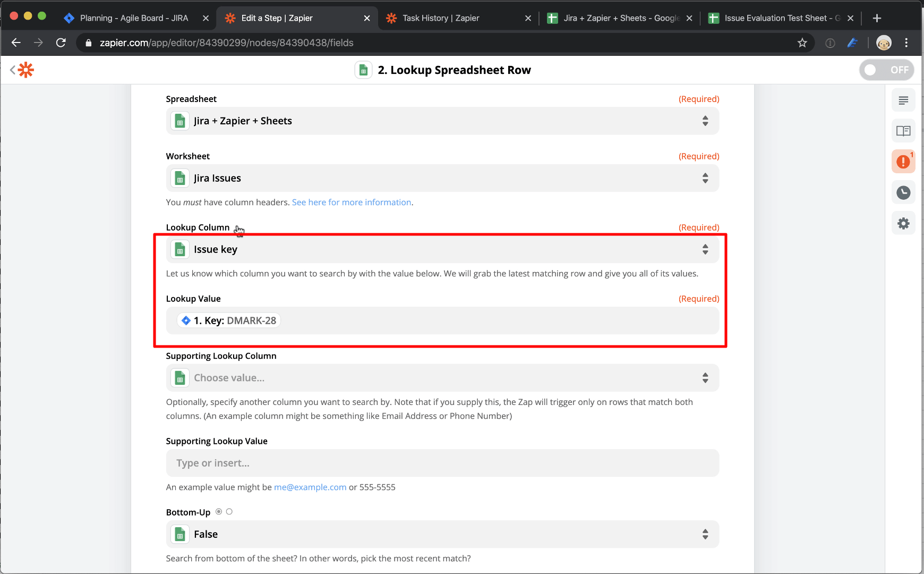
Task: Open the Lookup Column dropdown Issue key
Action: pyautogui.click(x=442, y=249)
